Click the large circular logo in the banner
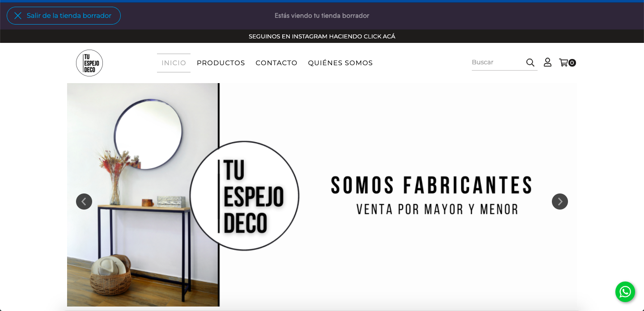Viewport: 644px width, 311px height. click(245, 196)
